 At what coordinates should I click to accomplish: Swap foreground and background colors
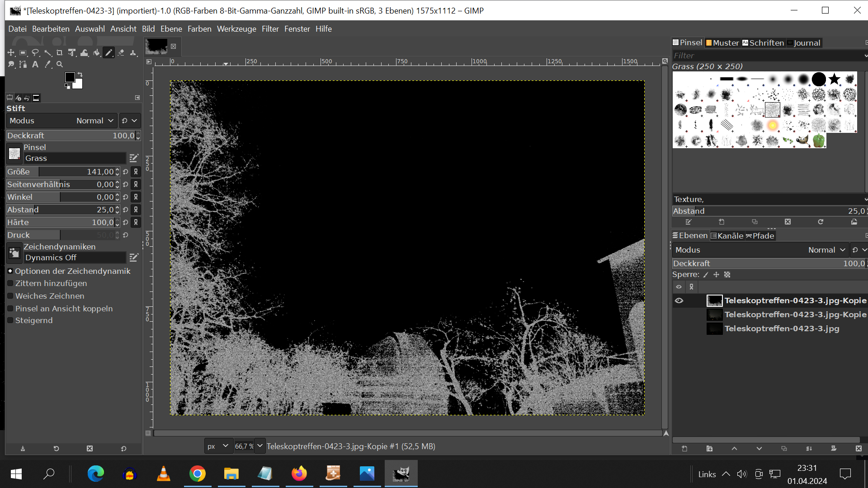(80, 75)
